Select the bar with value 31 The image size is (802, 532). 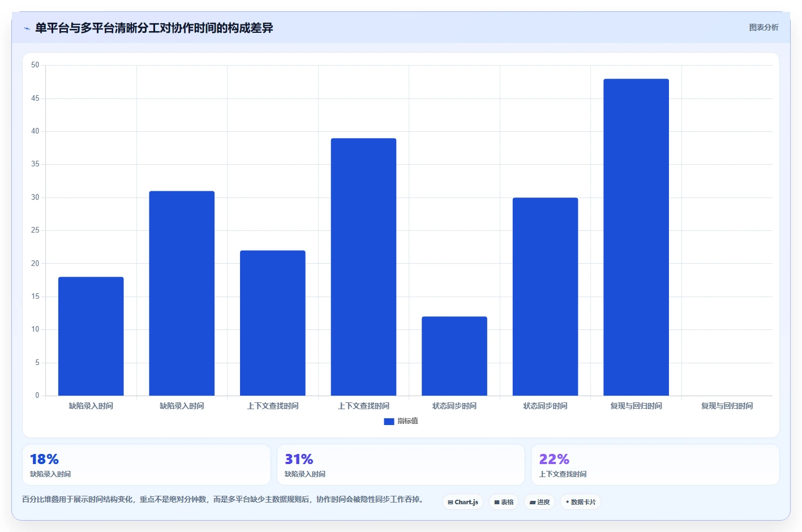182,293
